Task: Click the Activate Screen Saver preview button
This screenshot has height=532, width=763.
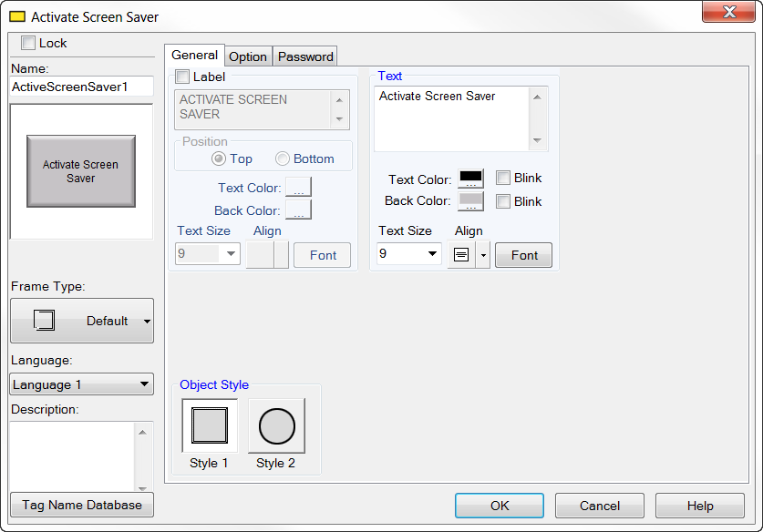Action: click(x=81, y=171)
